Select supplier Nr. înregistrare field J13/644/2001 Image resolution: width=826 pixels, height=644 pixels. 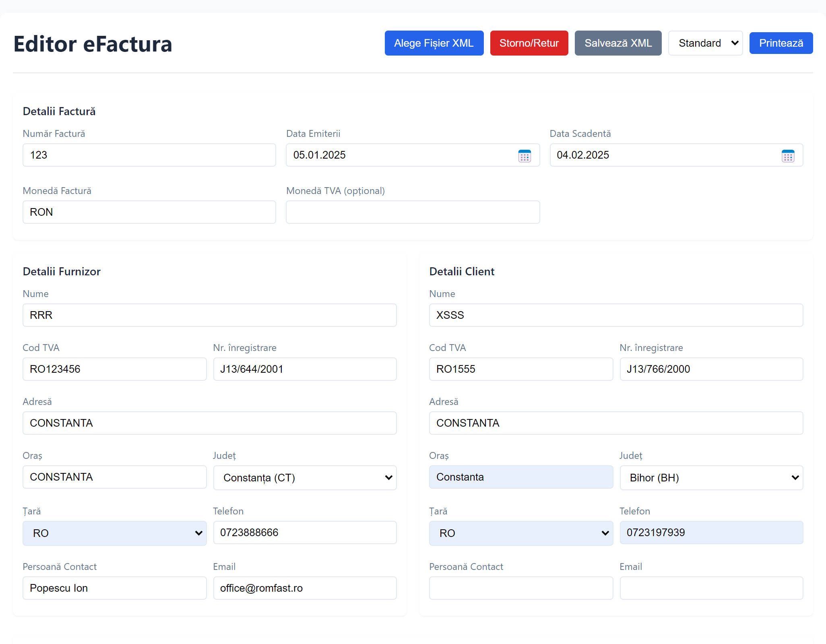pos(305,369)
